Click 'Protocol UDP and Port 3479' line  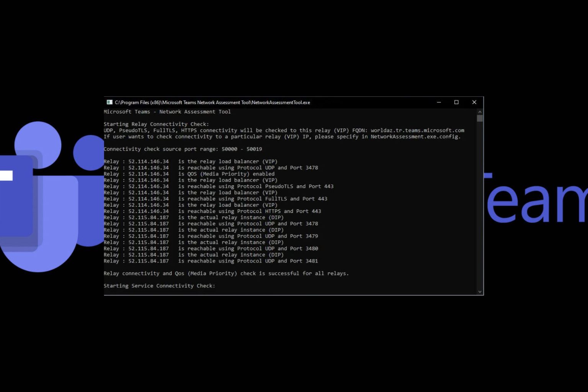[x=211, y=236]
